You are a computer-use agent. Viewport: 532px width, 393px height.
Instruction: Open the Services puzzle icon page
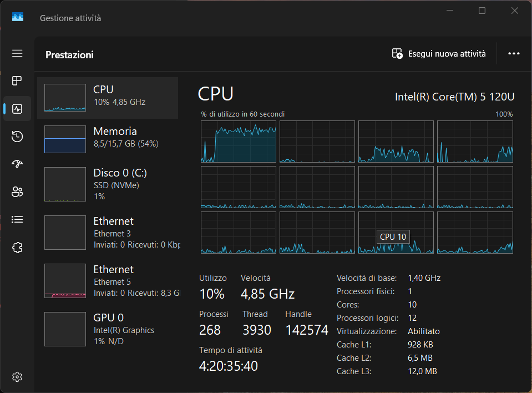pyautogui.click(x=17, y=248)
